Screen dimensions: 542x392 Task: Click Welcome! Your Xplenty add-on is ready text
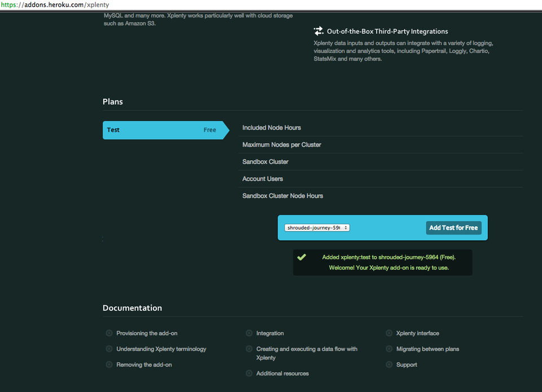point(389,268)
